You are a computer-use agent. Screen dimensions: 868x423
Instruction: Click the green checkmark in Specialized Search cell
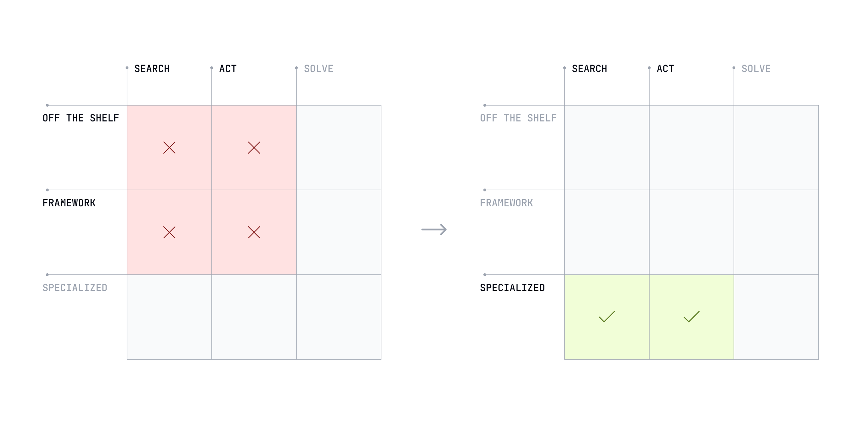click(607, 316)
